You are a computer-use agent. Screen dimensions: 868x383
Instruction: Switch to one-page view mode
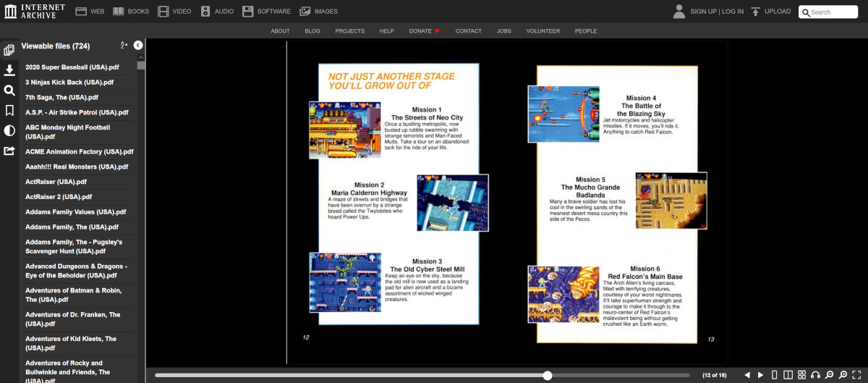775,375
